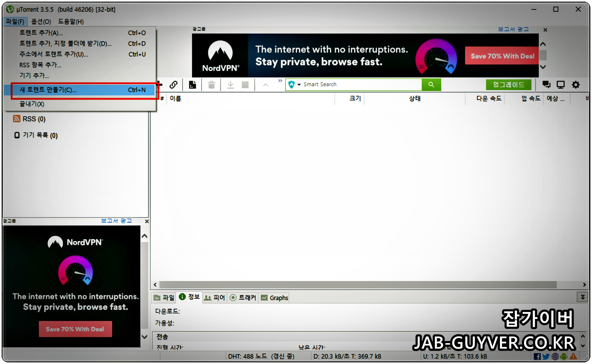Click the remove torrent trash icon
The height and width of the screenshot is (364, 592).
tap(211, 85)
